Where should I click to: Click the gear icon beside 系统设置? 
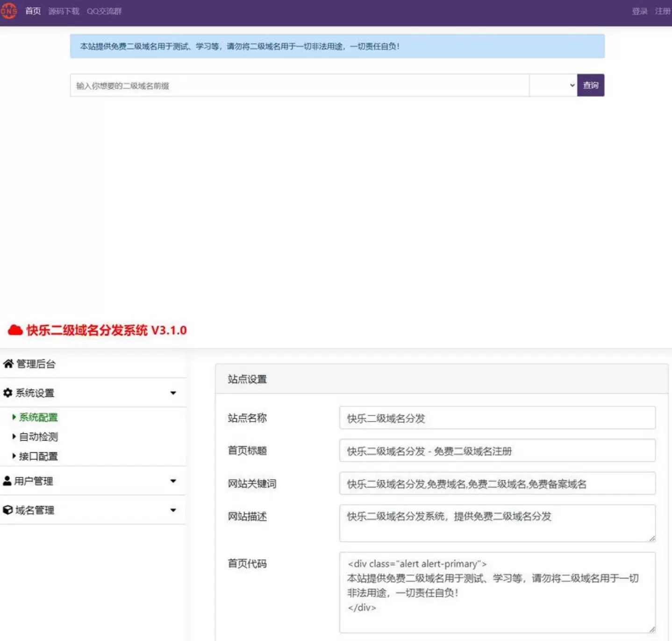pyautogui.click(x=7, y=393)
